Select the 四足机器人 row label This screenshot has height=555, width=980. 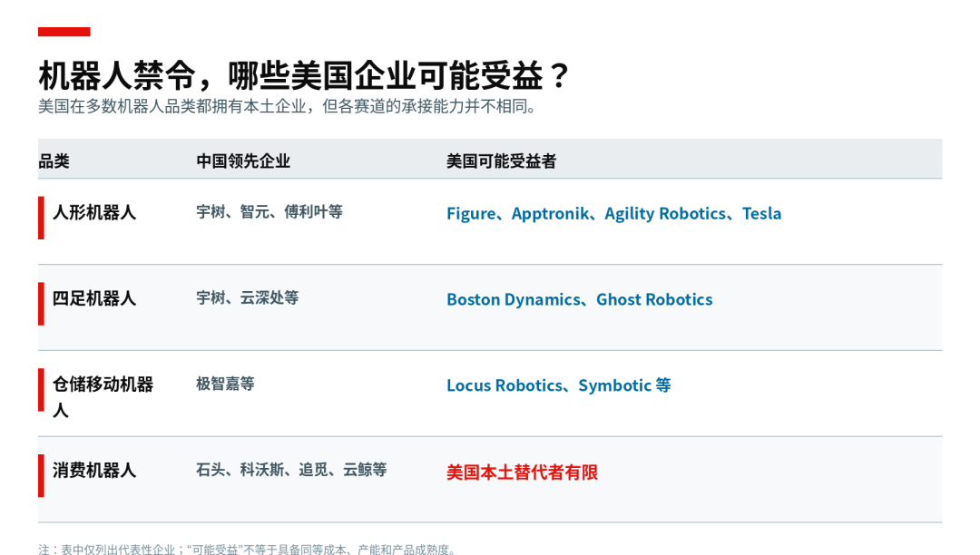coord(94,298)
